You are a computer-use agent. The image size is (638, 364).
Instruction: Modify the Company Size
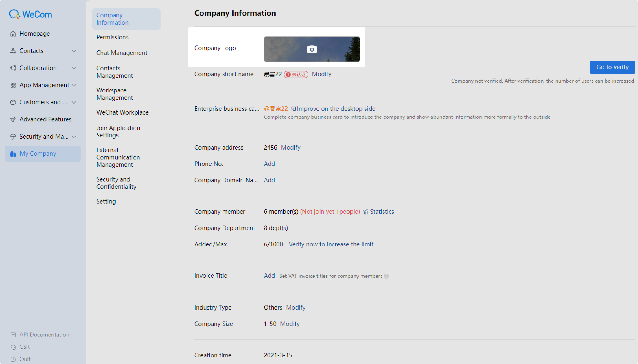click(x=290, y=324)
